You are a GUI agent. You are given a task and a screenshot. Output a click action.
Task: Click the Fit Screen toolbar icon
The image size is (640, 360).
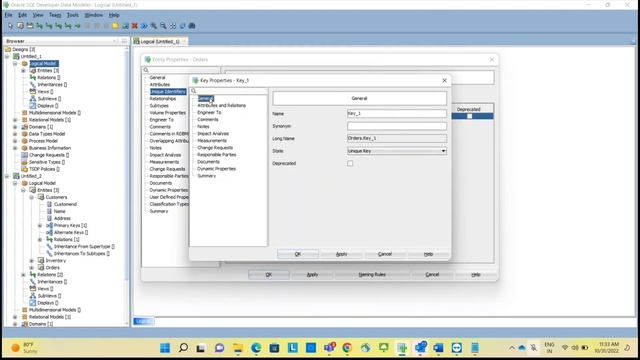coord(173,26)
